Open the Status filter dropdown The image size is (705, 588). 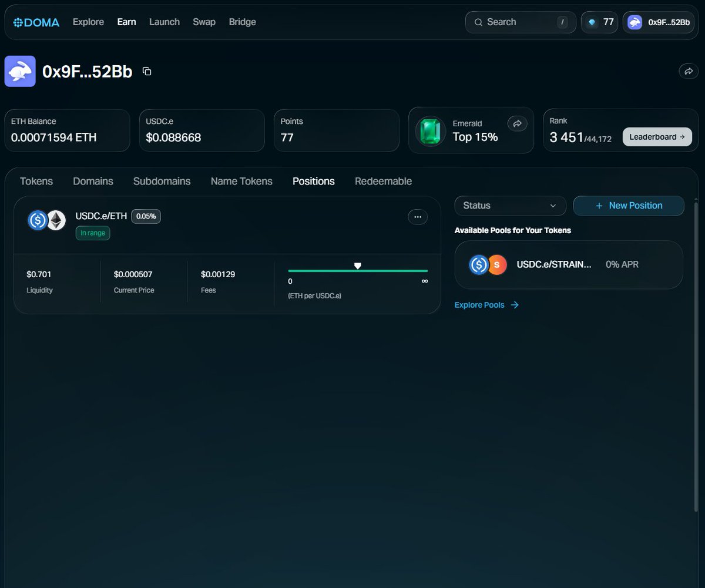coord(511,206)
